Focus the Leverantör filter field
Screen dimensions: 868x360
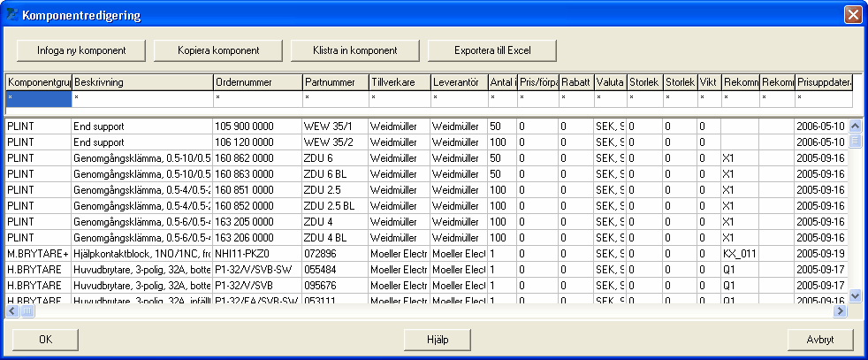tap(459, 98)
